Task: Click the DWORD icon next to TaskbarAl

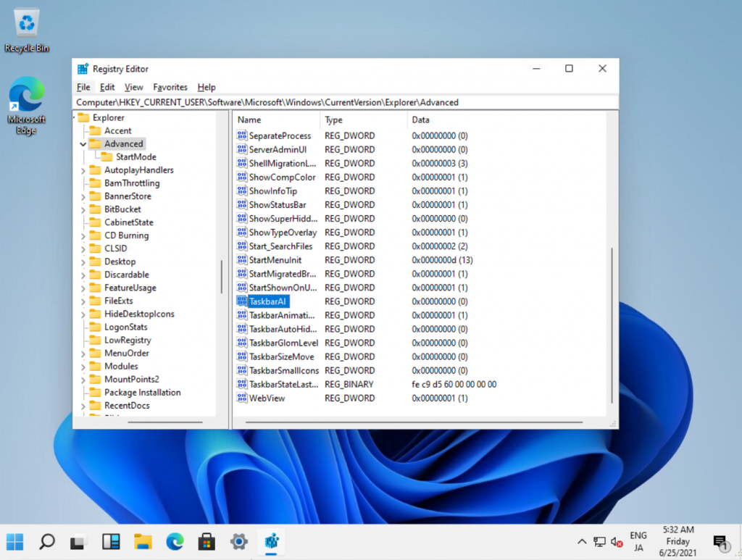Action: coord(242,301)
